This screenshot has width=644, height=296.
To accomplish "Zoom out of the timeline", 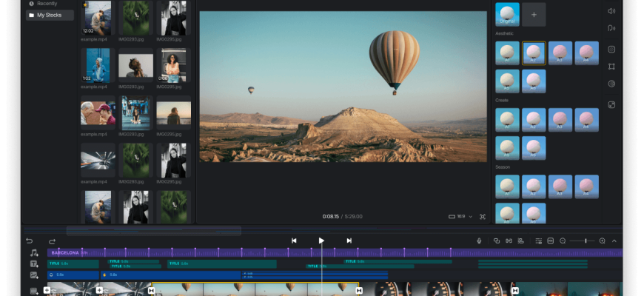I will [x=563, y=241].
